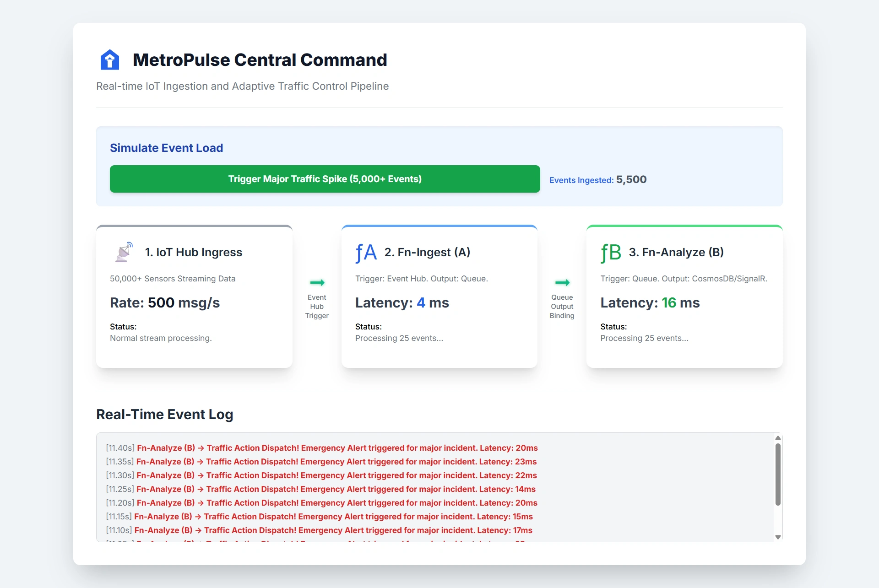Click the event log scroll down arrow

pos(778,537)
